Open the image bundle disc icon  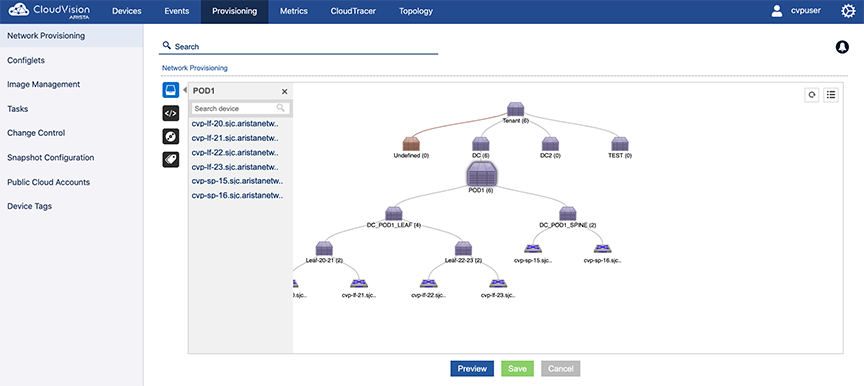coord(171,137)
